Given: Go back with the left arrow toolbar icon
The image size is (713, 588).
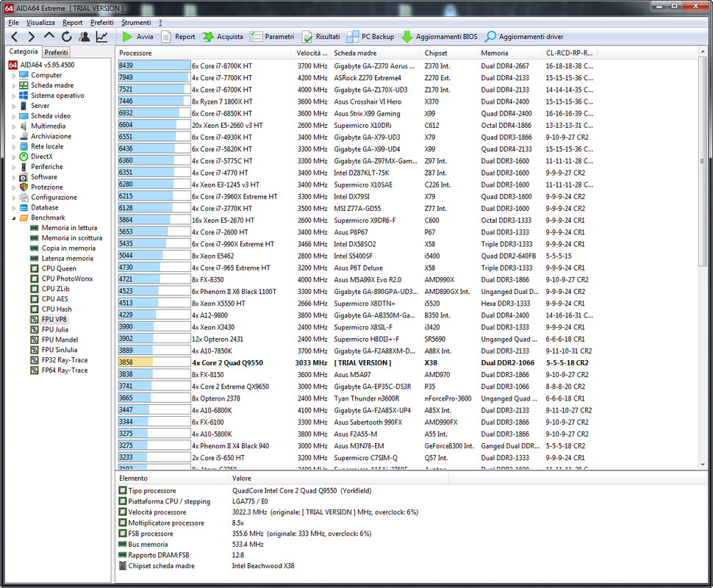Looking at the screenshot, I should point(15,37).
